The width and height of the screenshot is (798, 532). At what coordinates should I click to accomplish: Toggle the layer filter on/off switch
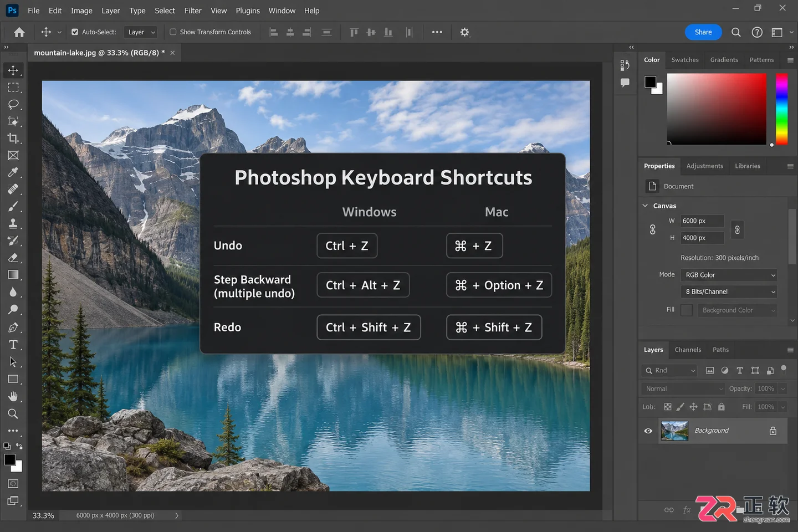coord(784,368)
